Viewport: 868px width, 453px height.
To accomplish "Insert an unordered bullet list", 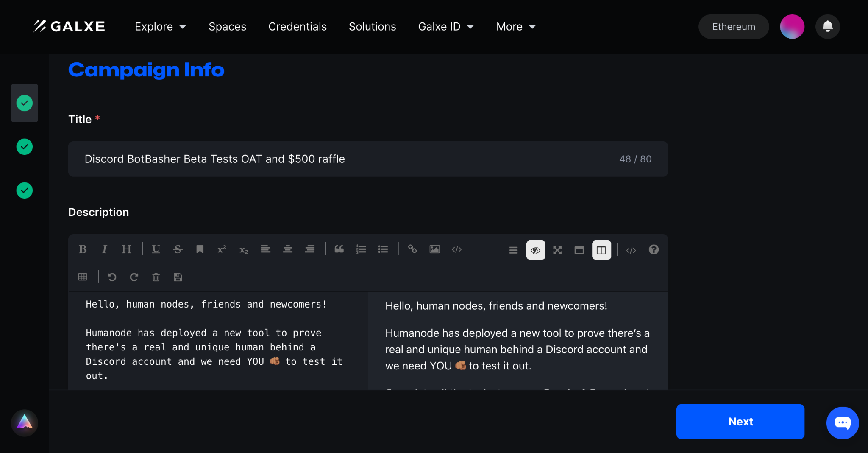I will click(x=383, y=249).
